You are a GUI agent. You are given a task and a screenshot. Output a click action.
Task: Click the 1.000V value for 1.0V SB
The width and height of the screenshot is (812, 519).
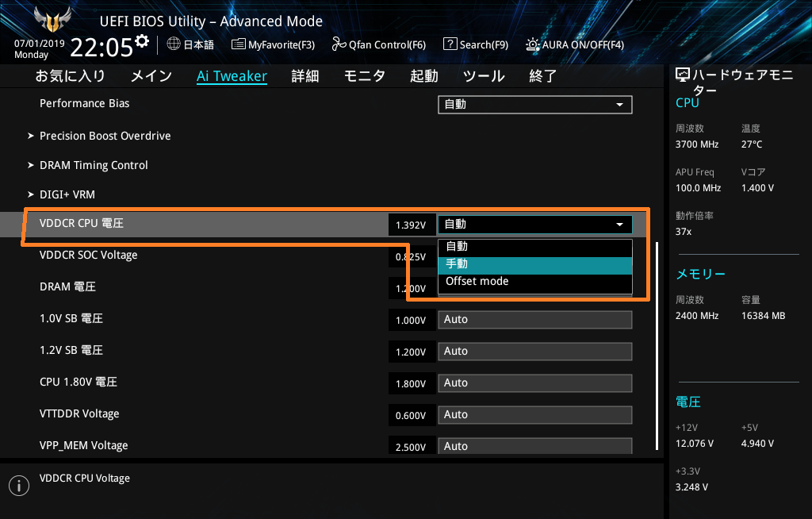411,321
